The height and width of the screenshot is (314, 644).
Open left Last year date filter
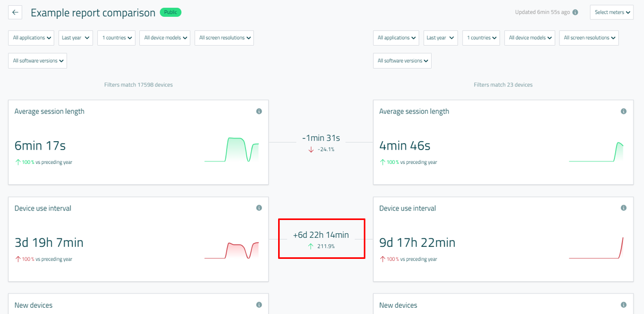coord(76,38)
